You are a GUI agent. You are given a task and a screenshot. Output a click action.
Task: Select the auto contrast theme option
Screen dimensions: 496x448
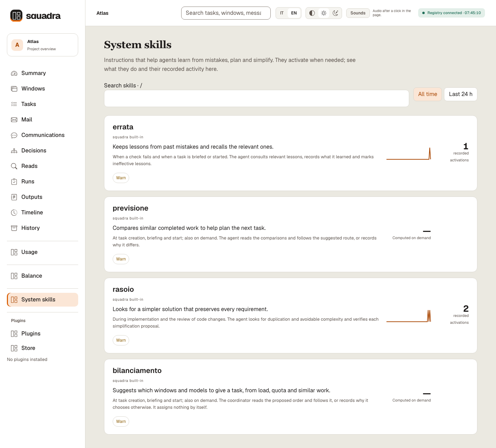pyautogui.click(x=312, y=13)
